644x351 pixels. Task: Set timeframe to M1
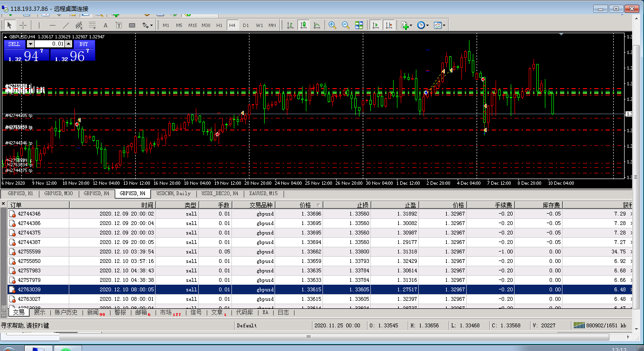(x=166, y=25)
